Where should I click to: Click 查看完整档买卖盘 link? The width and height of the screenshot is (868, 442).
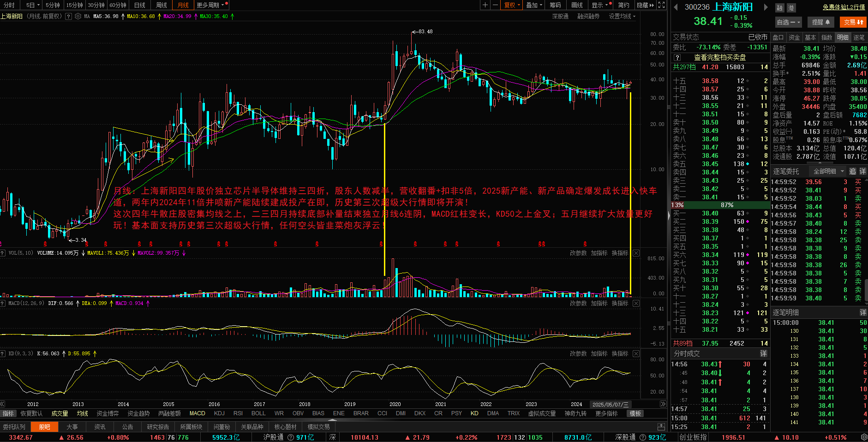pos(720,58)
